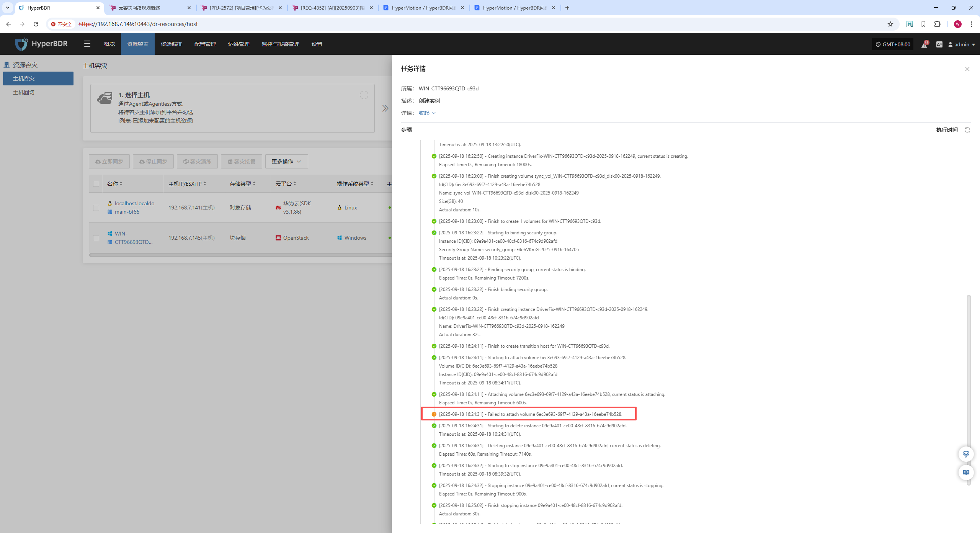Open the 资源编排 menu
Viewport: 980px width, 533px height.
click(x=171, y=44)
